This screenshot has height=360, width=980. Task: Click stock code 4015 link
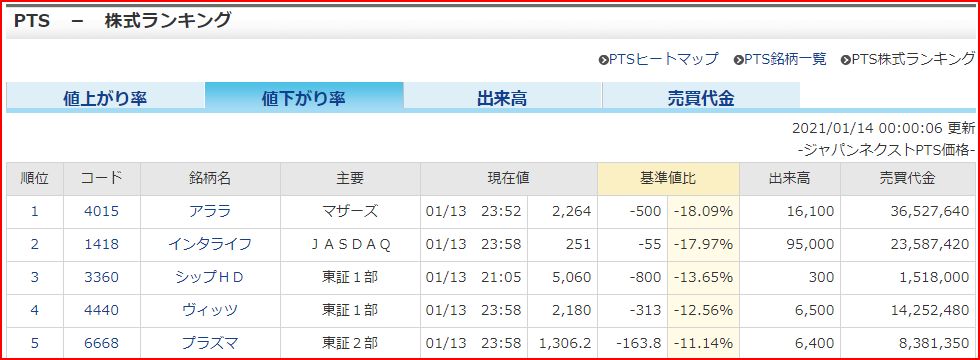click(x=101, y=211)
